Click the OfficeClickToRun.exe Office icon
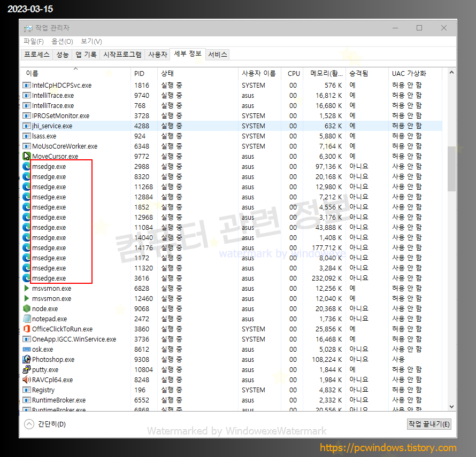476x457 pixels. [x=27, y=329]
